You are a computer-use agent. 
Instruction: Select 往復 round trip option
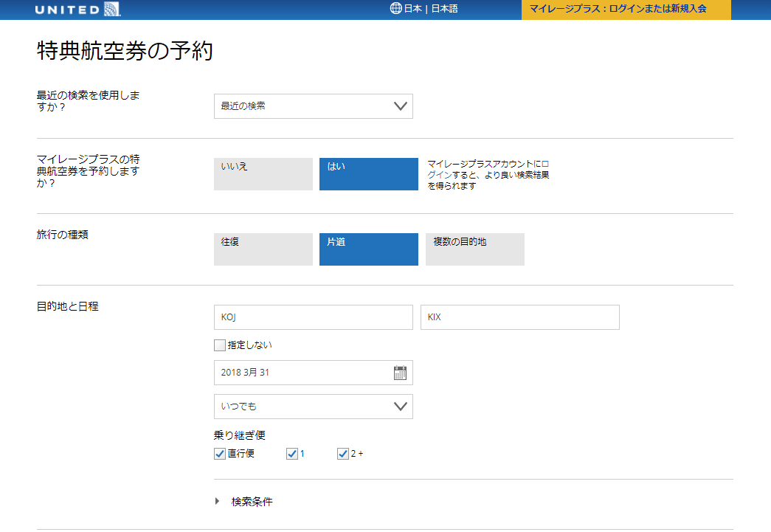coord(263,249)
